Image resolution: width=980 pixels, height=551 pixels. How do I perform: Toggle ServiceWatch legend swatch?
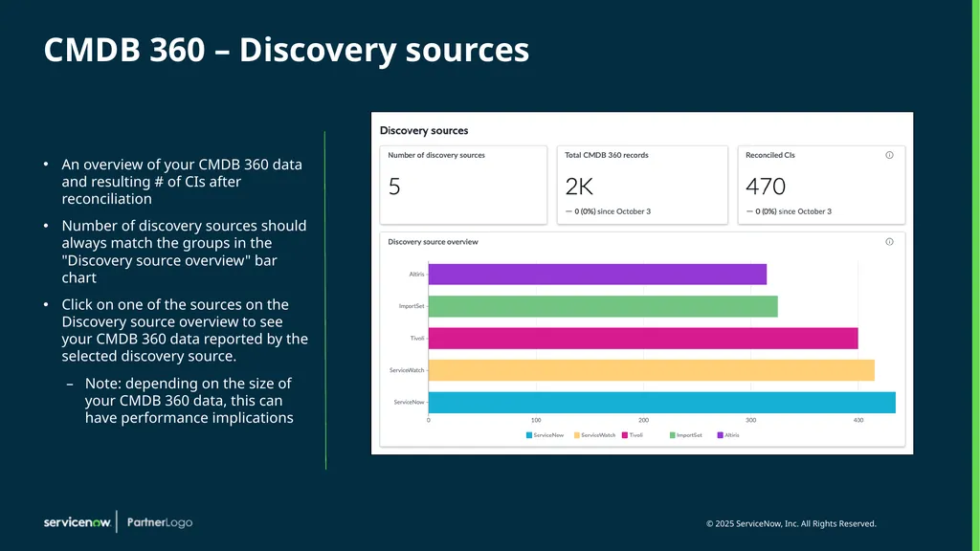pos(577,435)
